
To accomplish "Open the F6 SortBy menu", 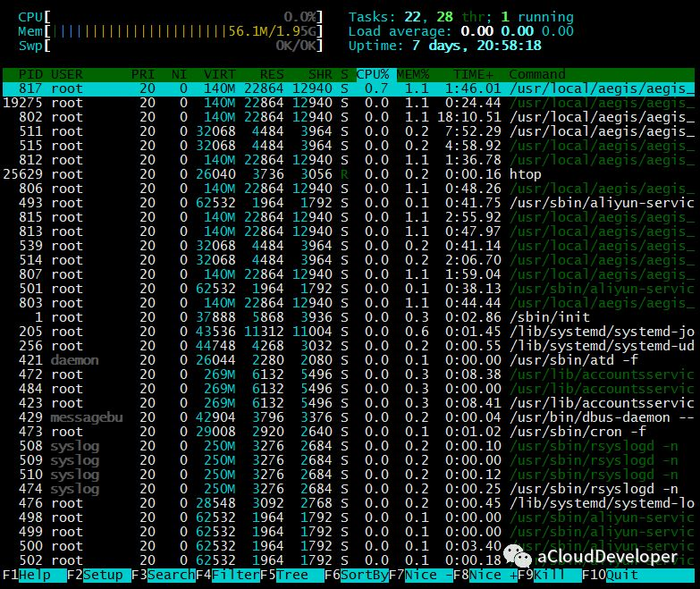I will (x=357, y=575).
